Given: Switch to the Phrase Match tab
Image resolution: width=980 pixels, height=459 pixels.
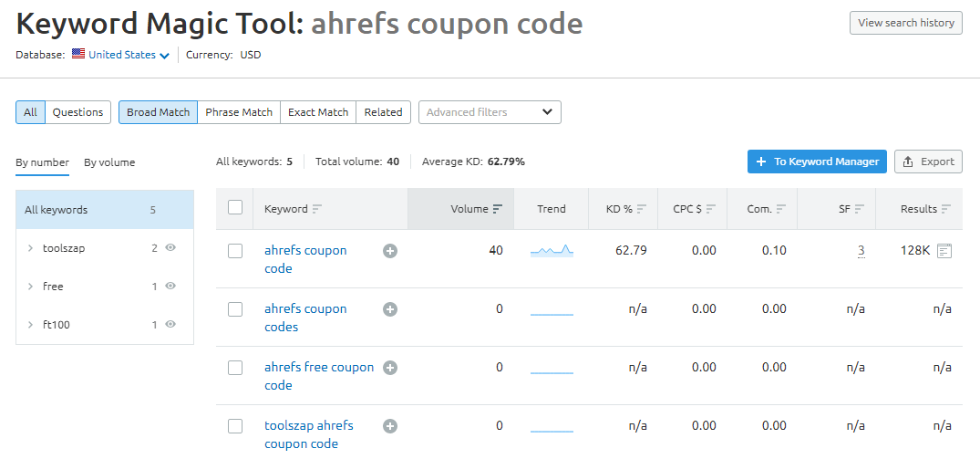Looking at the screenshot, I should point(239,112).
